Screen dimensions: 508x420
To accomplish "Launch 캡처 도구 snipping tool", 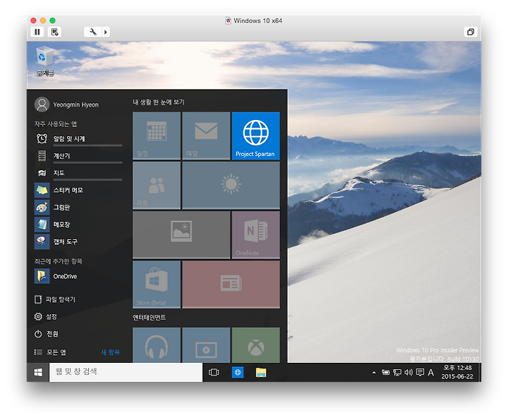I will point(78,241).
